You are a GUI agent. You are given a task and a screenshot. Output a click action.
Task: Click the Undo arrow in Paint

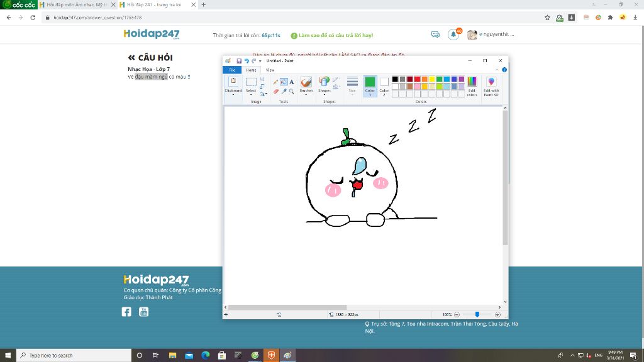247,61
